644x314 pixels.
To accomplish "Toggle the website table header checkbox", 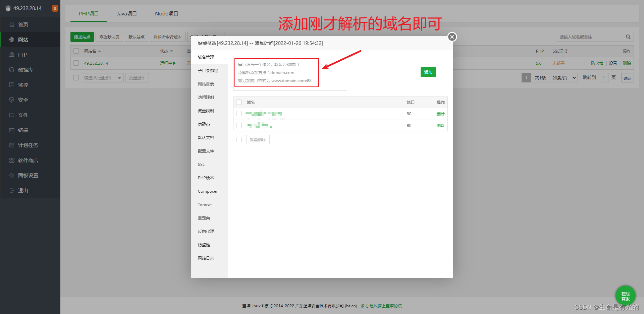I will click(76, 51).
